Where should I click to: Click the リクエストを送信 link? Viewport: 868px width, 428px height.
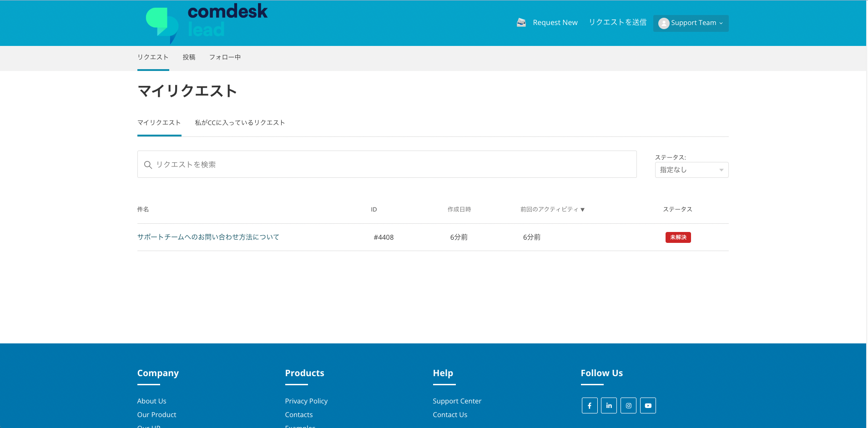[x=617, y=21]
